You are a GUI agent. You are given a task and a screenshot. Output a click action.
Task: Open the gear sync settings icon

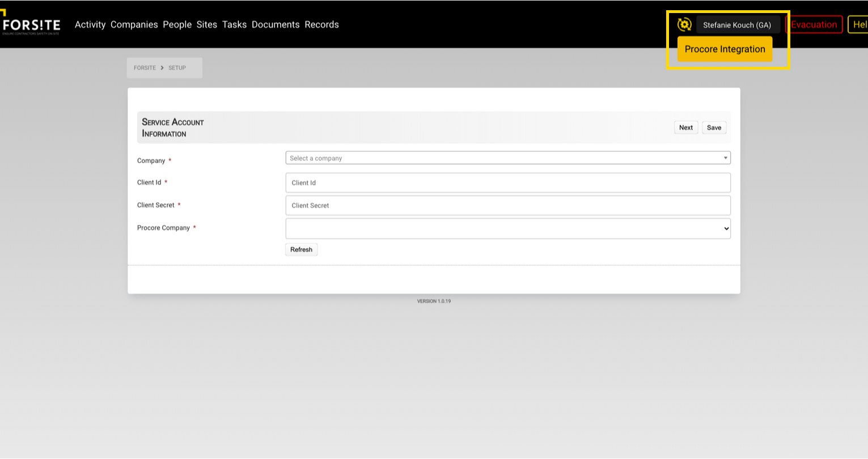[x=684, y=24]
